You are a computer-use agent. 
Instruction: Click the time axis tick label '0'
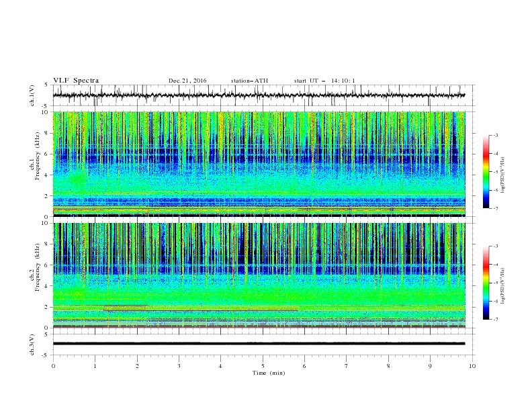(53, 366)
